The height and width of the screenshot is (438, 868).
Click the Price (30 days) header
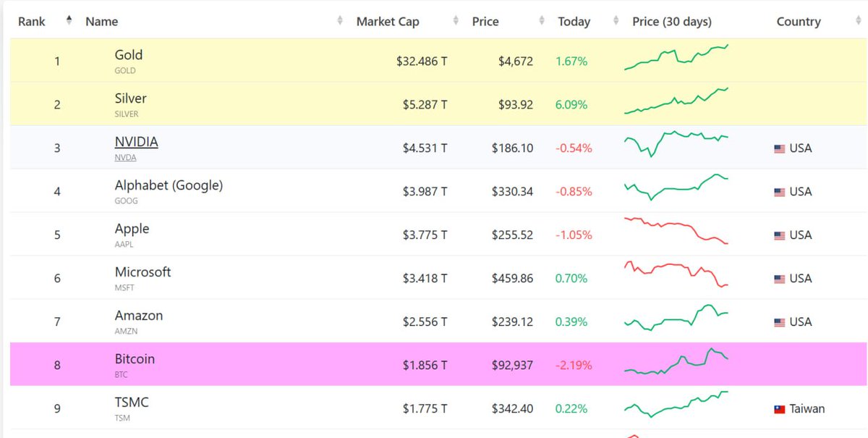pyautogui.click(x=672, y=22)
